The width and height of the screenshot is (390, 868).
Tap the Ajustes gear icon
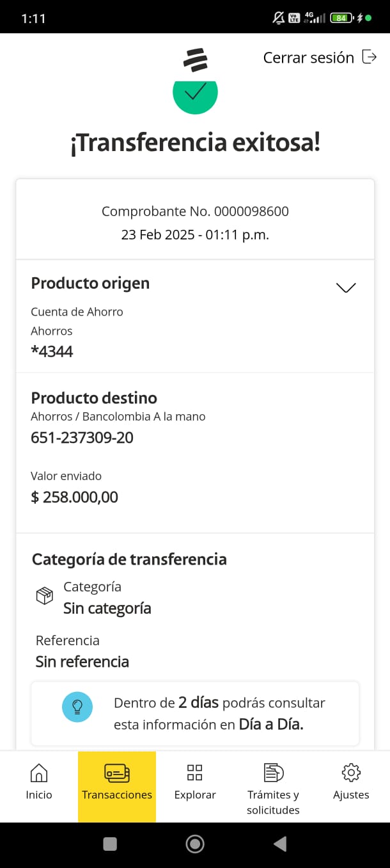pos(351,773)
